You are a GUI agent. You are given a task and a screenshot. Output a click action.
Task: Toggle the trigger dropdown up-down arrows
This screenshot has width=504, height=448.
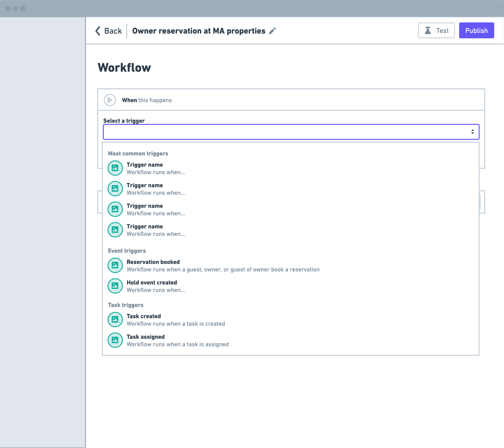[x=472, y=132]
